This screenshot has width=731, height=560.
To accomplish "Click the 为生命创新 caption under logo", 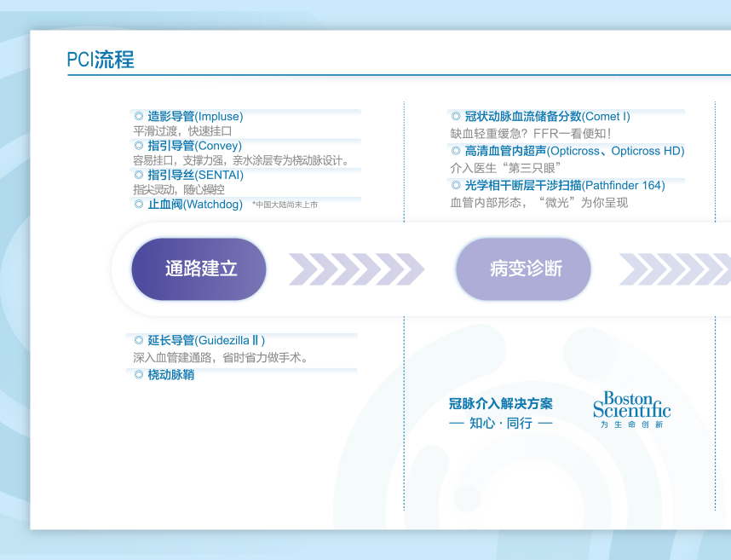I will [631, 424].
